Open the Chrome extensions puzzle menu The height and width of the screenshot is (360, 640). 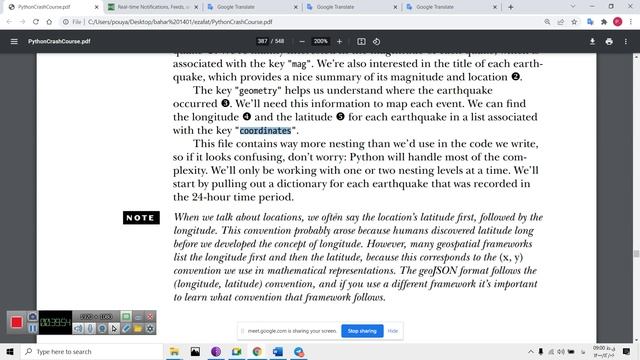coord(604,22)
